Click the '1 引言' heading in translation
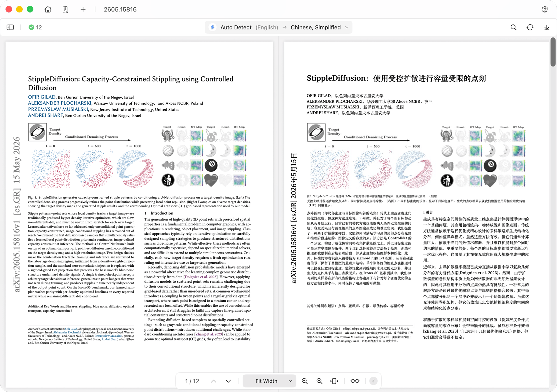The height and width of the screenshot is (392, 557). (428, 212)
